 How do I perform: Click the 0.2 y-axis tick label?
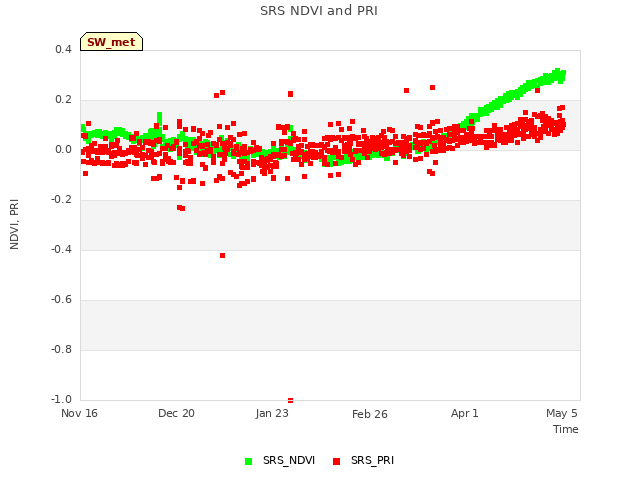click(63, 100)
